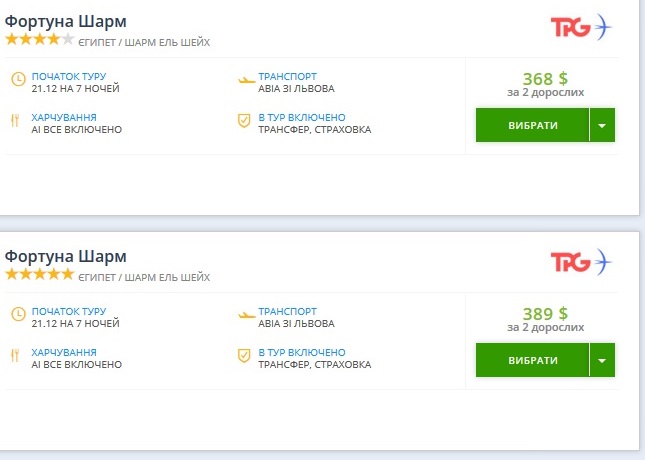Expand dropdown arrow next to first ВИБРАТИ button

pos(602,126)
